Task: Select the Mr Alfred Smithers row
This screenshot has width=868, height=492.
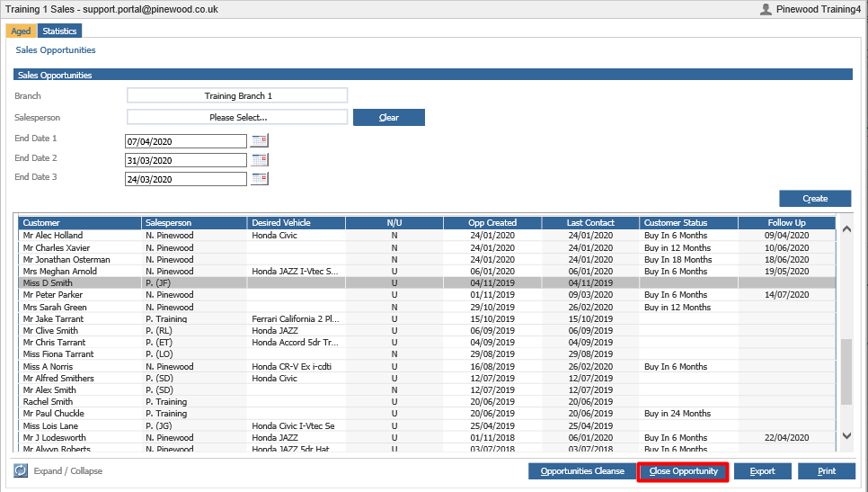Action: click(x=427, y=379)
